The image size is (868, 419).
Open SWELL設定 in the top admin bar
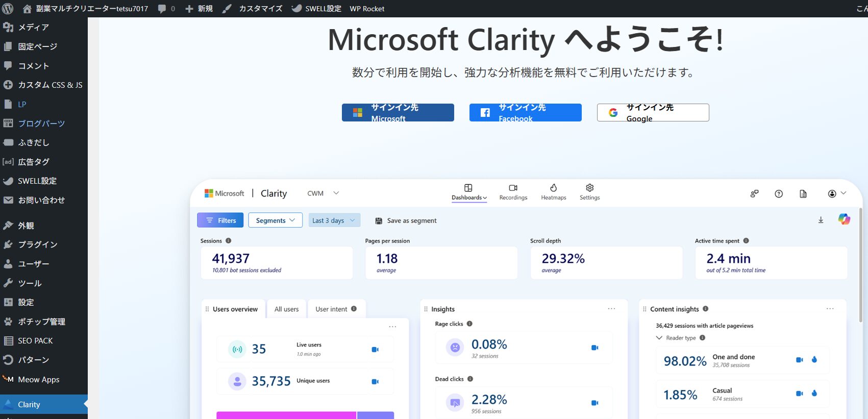coord(316,9)
